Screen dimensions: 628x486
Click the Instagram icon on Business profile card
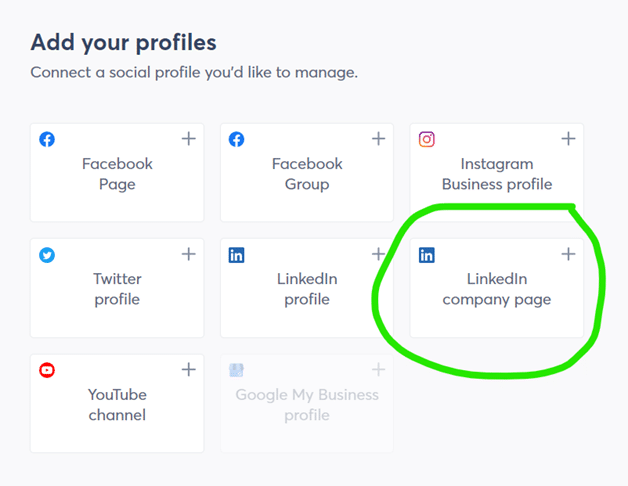[x=427, y=140]
